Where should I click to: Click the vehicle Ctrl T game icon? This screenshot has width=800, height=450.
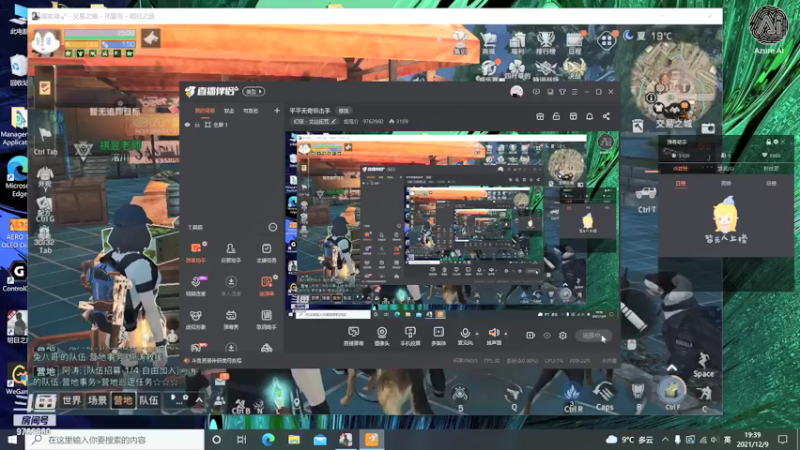646,198
